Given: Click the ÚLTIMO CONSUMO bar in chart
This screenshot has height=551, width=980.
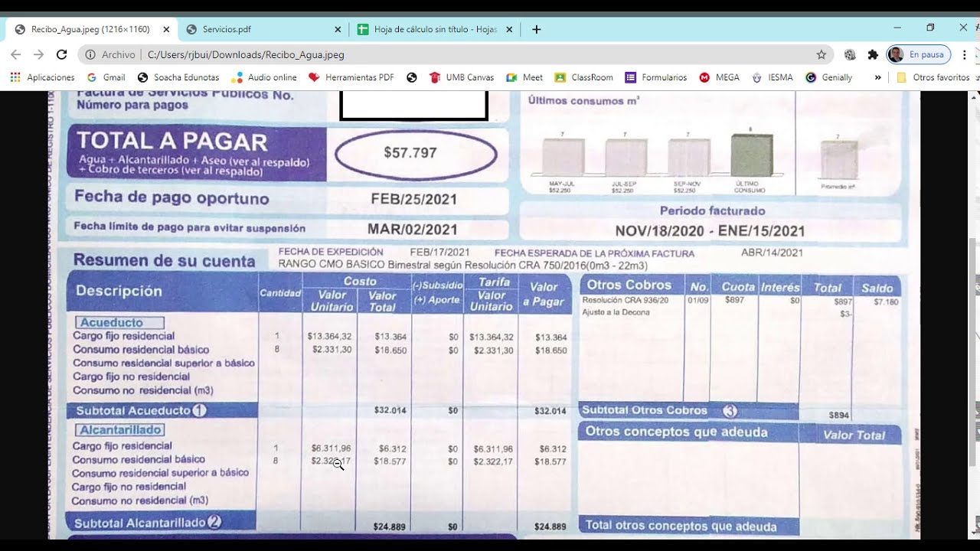Looking at the screenshot, I should [751, 155].
